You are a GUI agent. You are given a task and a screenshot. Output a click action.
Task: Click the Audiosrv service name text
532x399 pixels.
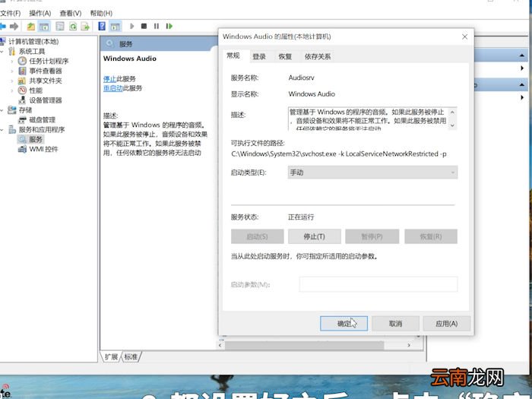tap(301, 78)
